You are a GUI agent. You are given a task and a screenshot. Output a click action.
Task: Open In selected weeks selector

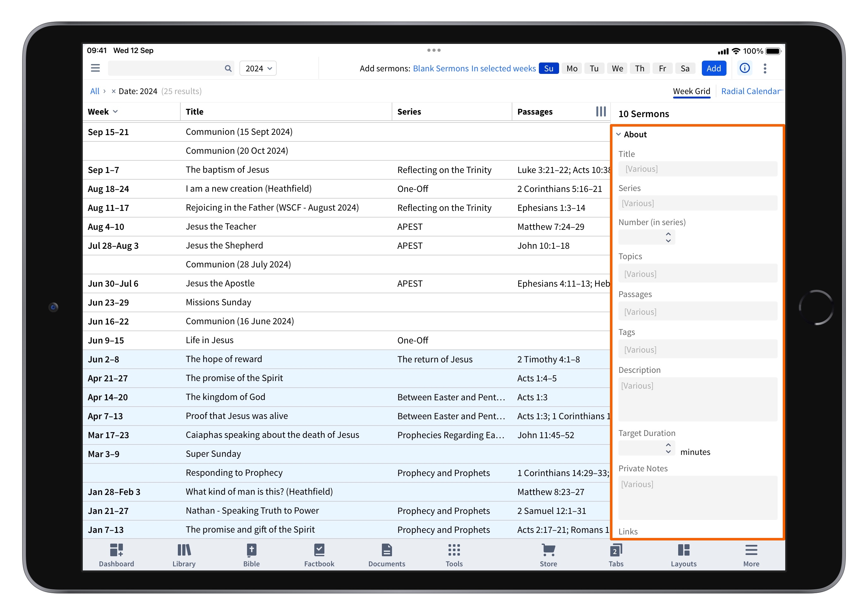click(x=503, y=69)
